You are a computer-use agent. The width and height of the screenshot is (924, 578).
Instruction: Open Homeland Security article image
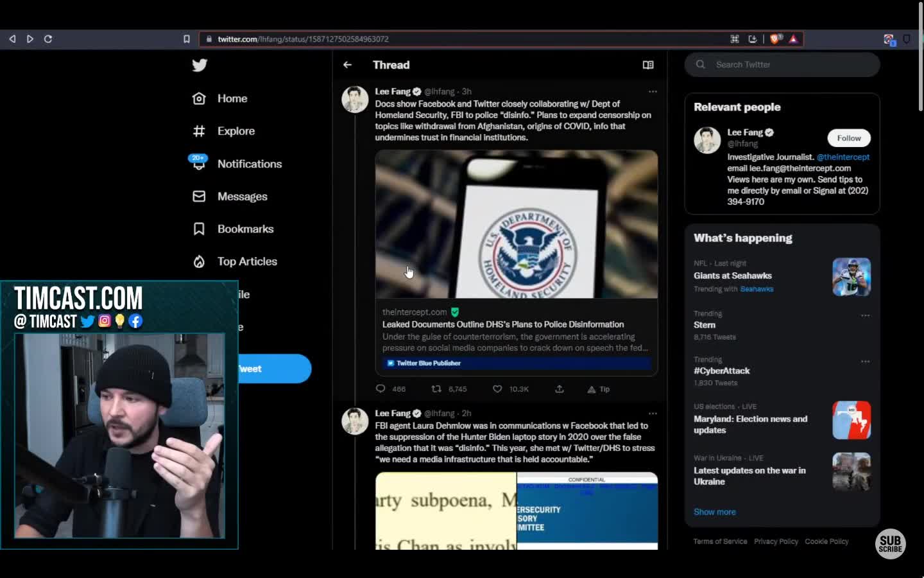coord(517,224)
